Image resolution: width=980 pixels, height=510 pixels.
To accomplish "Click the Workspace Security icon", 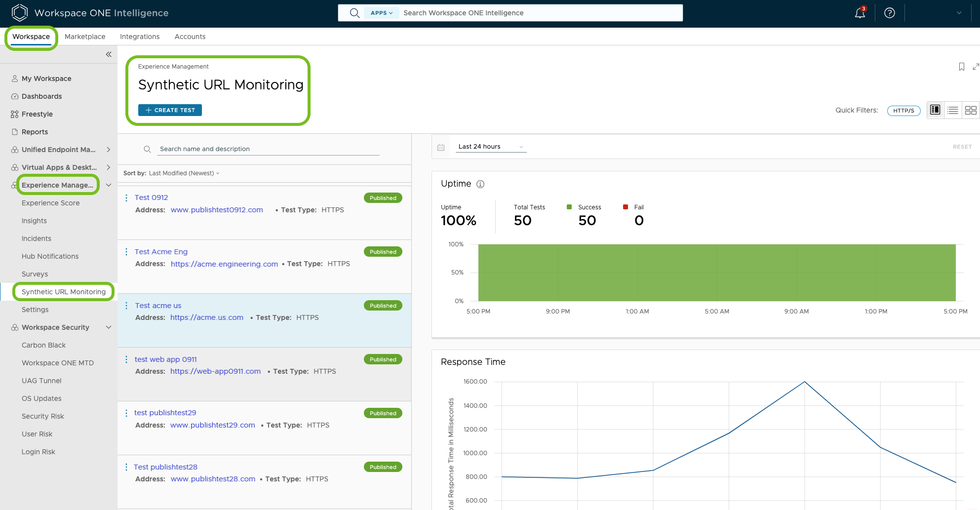I will pos(15,327).
